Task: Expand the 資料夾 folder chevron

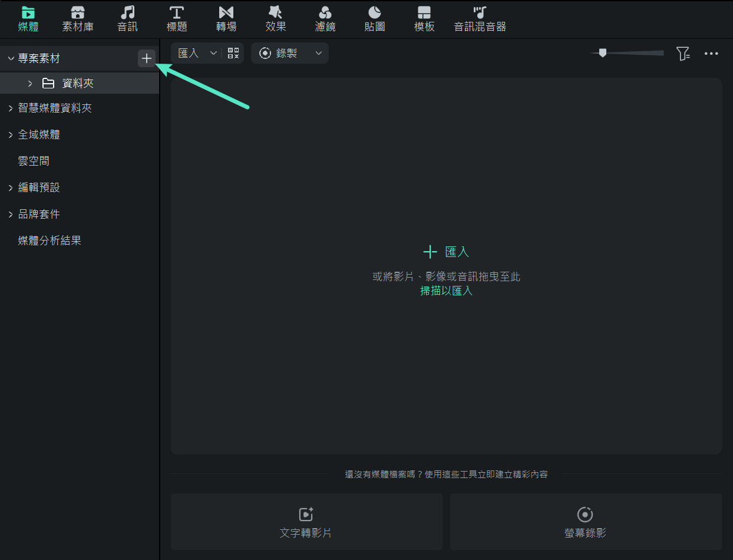Action: 30,84
